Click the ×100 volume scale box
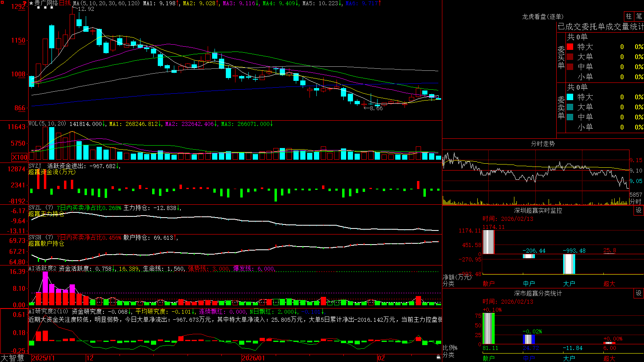The image size is (644, 362). pyautogui.click(x=20, y=157)
